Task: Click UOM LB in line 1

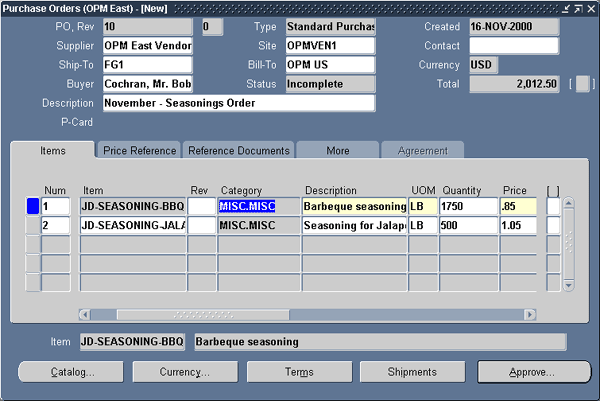Action: [423, 206]
